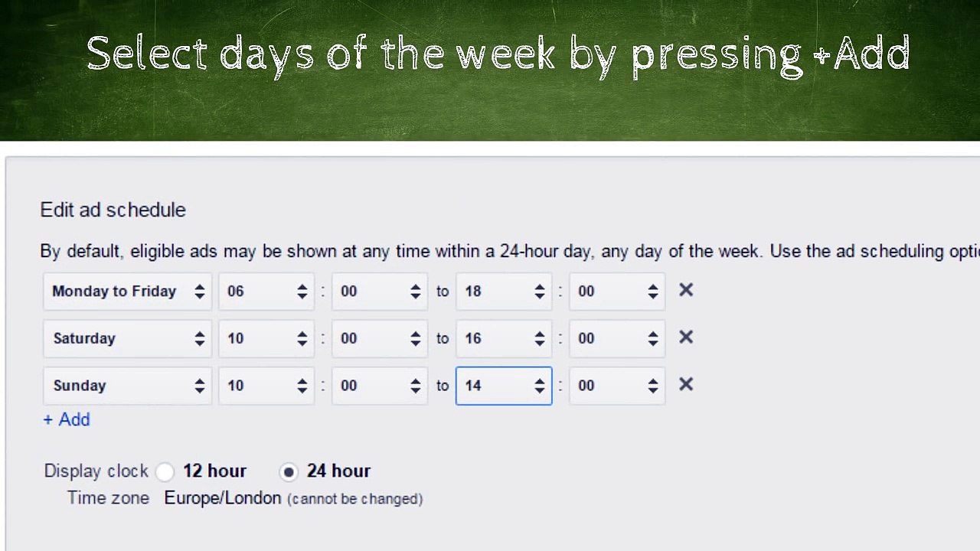Select the 24 hour display clock
Viewport: 980px width, 551px height.
pos(289,471)
